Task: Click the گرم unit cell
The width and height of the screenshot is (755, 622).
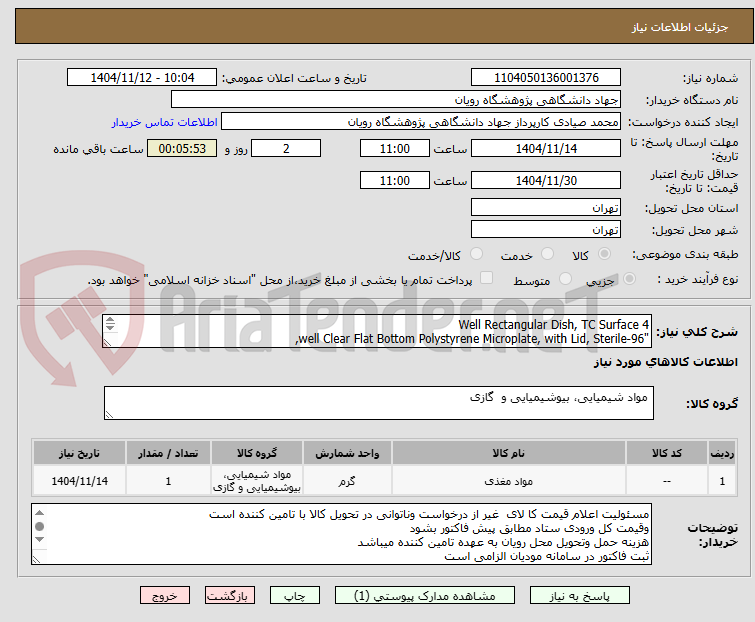Action: pyautogui.click(x=347, y=481)
